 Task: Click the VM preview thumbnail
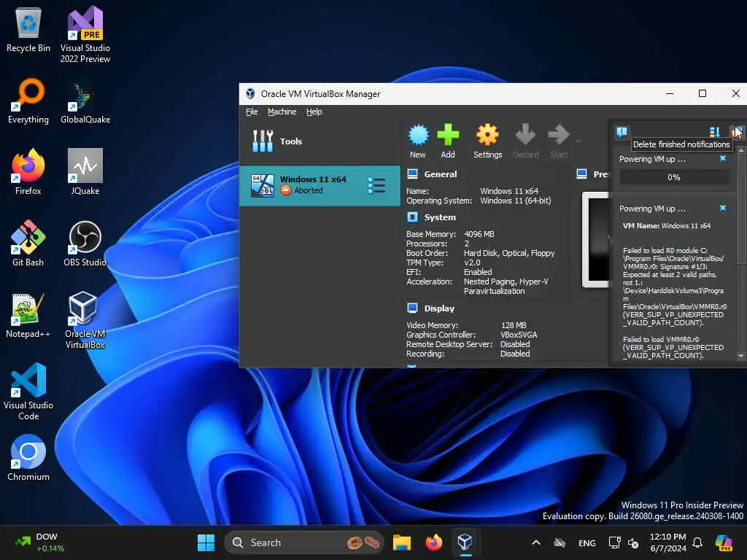595,239
